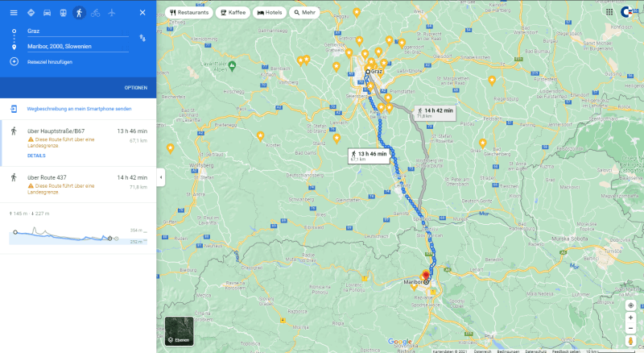The image size is (644, 353).
Task: Center map on my location
Action: tap(630, 305)
